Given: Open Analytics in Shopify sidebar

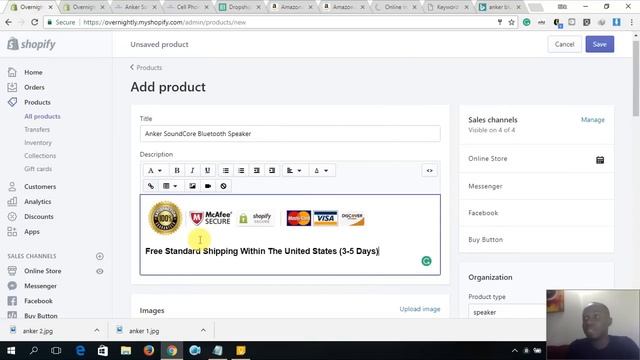Looking at the screenshot, I should [37, 202].
